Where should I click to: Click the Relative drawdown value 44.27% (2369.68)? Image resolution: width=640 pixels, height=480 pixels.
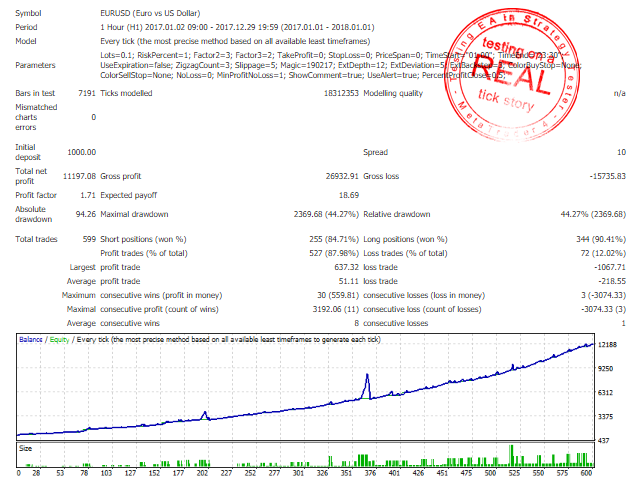593,214
